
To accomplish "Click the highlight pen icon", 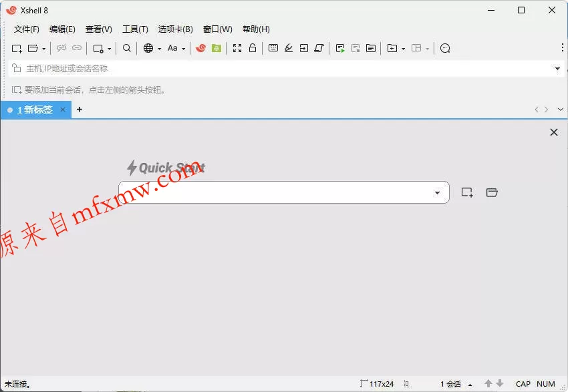I will (289, 48).
